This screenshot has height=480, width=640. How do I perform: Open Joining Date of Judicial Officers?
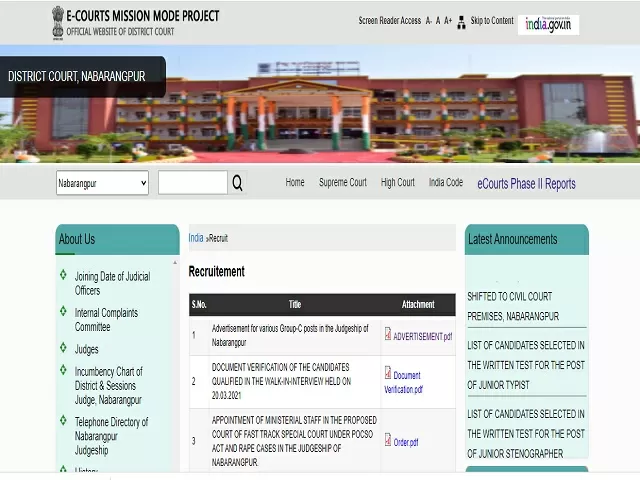click(112, 283)
